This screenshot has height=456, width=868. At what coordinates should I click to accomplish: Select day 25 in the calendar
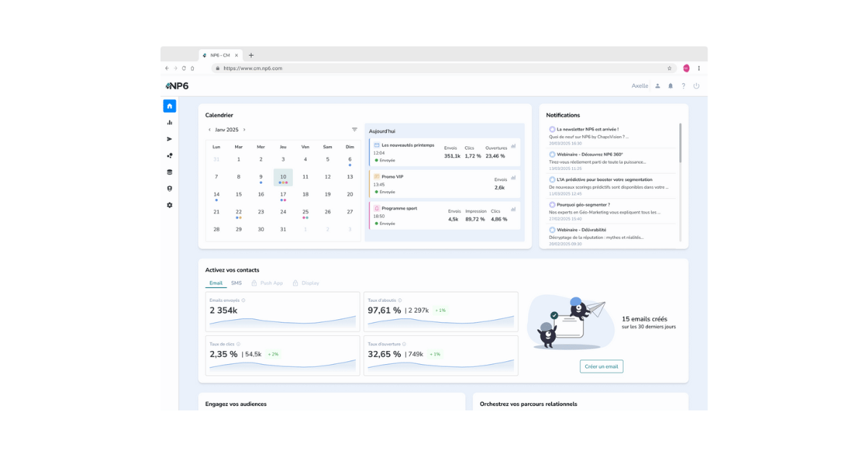305,212
